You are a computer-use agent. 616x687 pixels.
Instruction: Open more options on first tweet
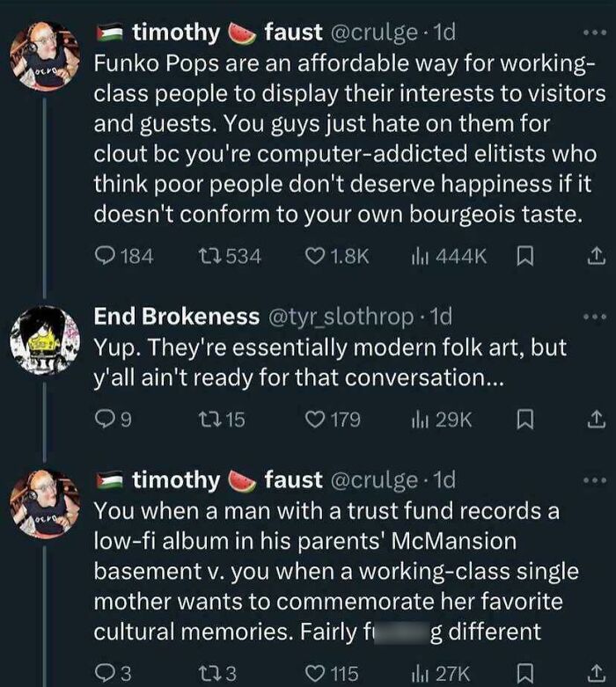tap(595, 33)
